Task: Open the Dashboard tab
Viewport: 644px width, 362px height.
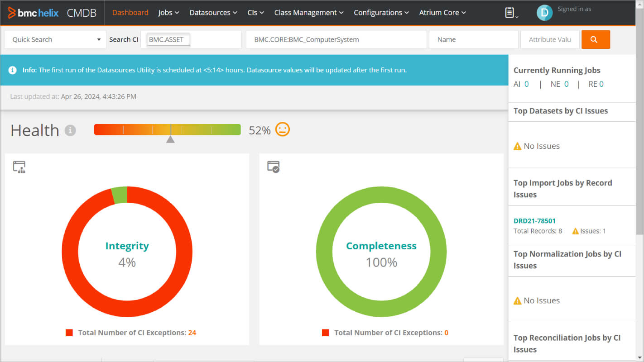Action: tap(130, 13)
